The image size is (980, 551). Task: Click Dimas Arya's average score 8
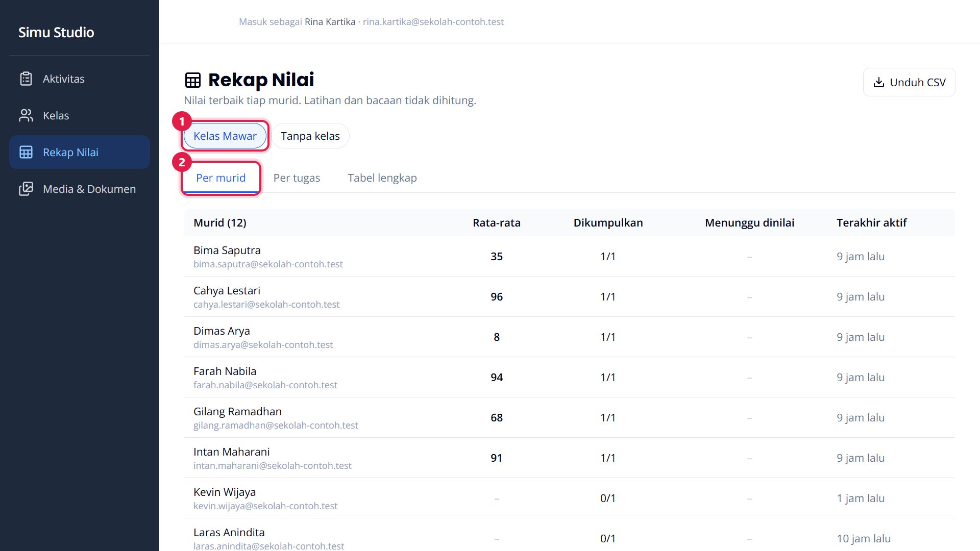(x=497, y=337)
